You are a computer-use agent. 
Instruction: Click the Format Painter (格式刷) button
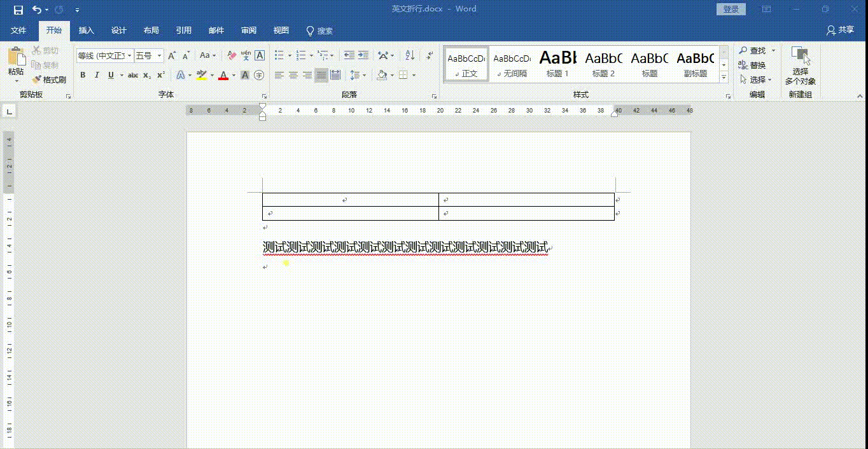tap(49, 79)
